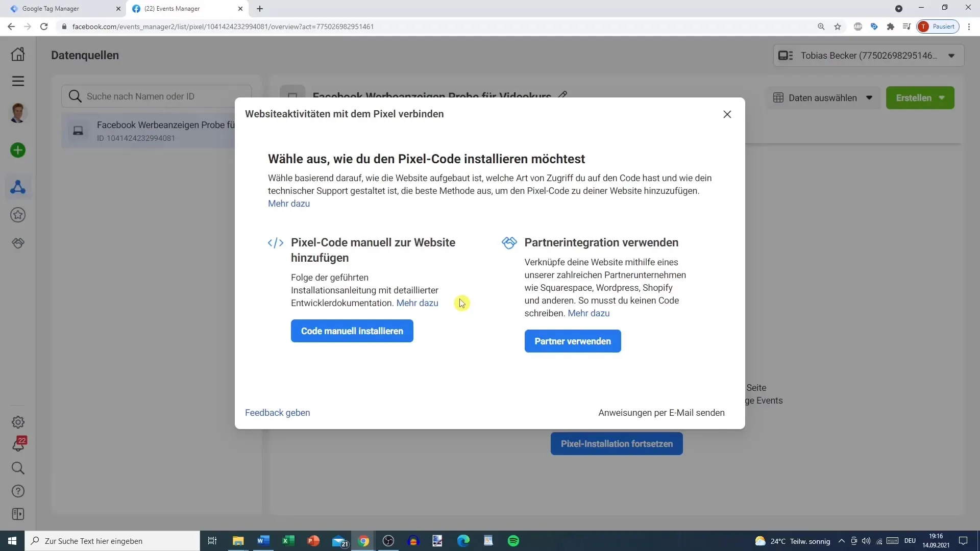The image size is (980, 551).
Task: Open Mehr dazu link under heading paragraph
Action: 289,204
